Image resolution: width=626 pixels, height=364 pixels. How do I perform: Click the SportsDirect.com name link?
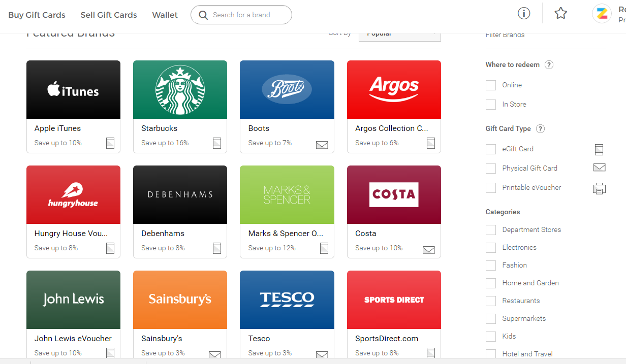click(387, 339)
